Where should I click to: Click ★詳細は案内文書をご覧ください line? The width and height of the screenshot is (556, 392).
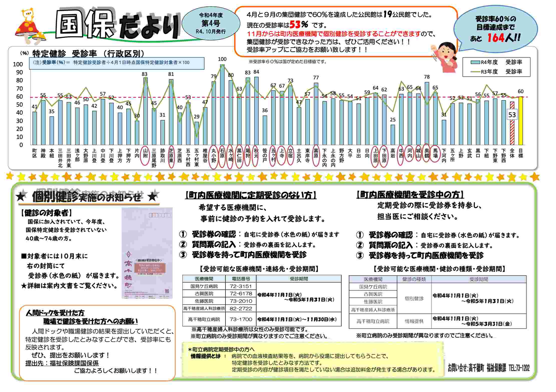pos(70,286)
